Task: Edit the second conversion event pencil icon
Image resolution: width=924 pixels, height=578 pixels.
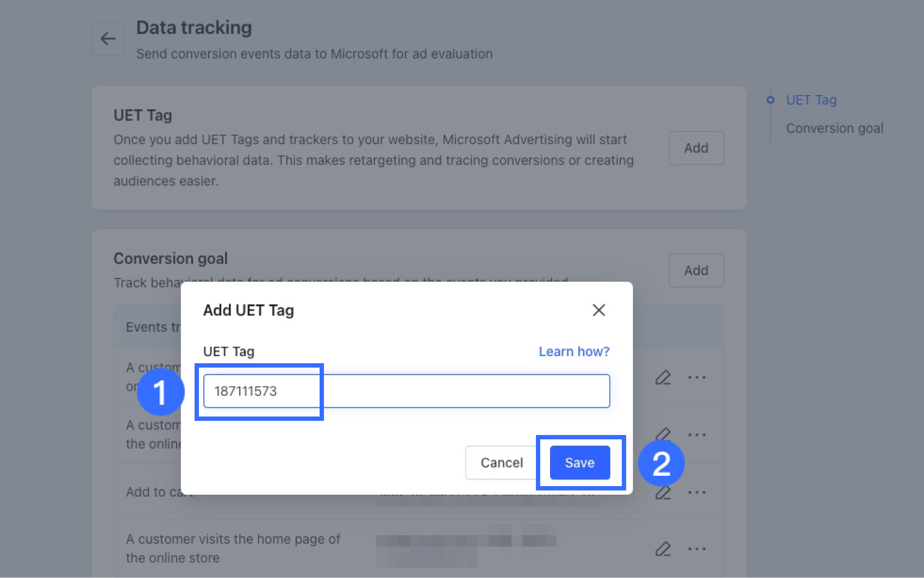Action: [663, 433]
